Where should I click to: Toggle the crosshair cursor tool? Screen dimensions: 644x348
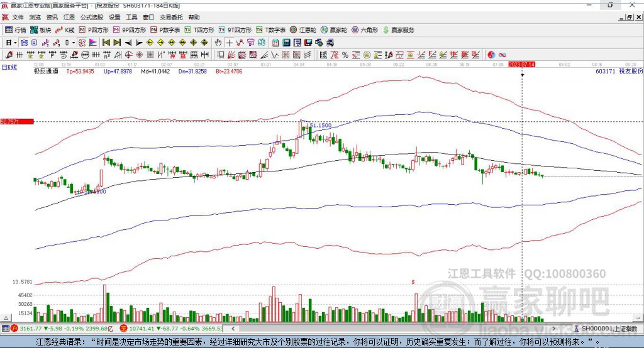click(x=229, y=43)
